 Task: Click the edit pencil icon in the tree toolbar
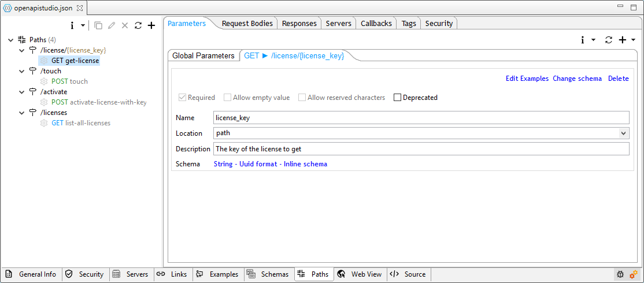(112, 25)
